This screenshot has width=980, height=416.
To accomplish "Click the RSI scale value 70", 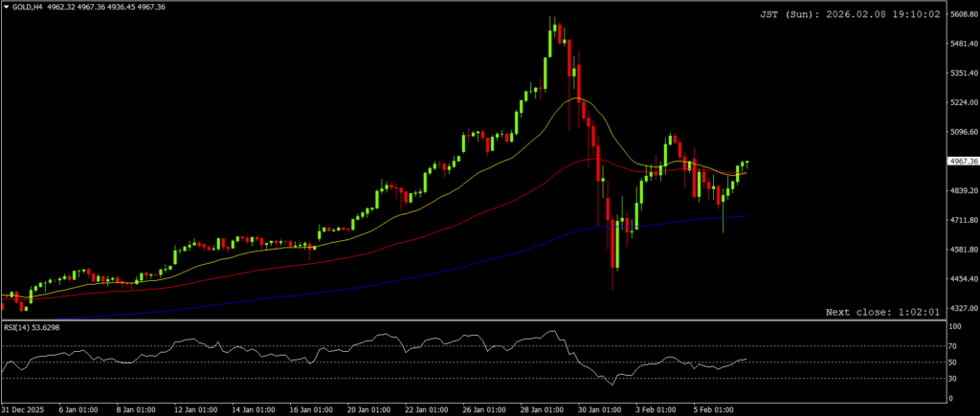I will click(x=952, y=345).
